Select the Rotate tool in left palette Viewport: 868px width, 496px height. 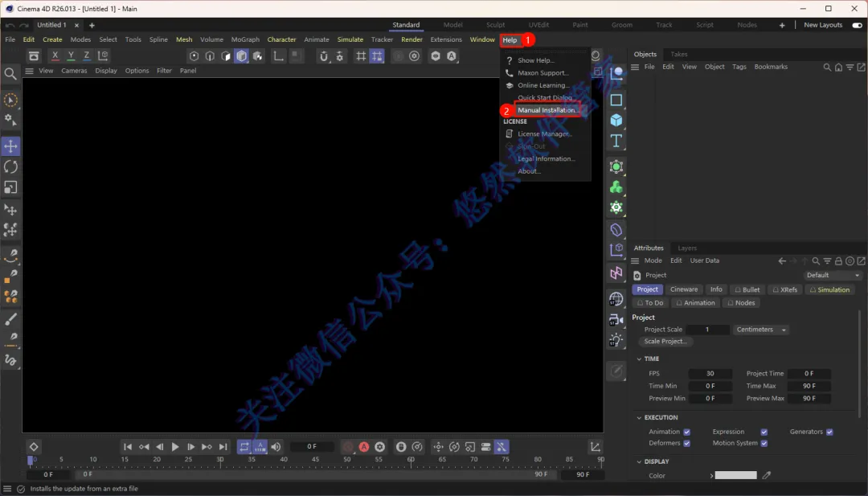coord(10,166)
